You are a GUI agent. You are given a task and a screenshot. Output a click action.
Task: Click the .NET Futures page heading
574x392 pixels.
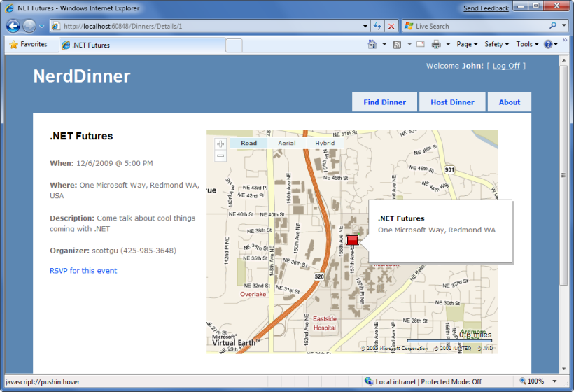pos(81,136)
